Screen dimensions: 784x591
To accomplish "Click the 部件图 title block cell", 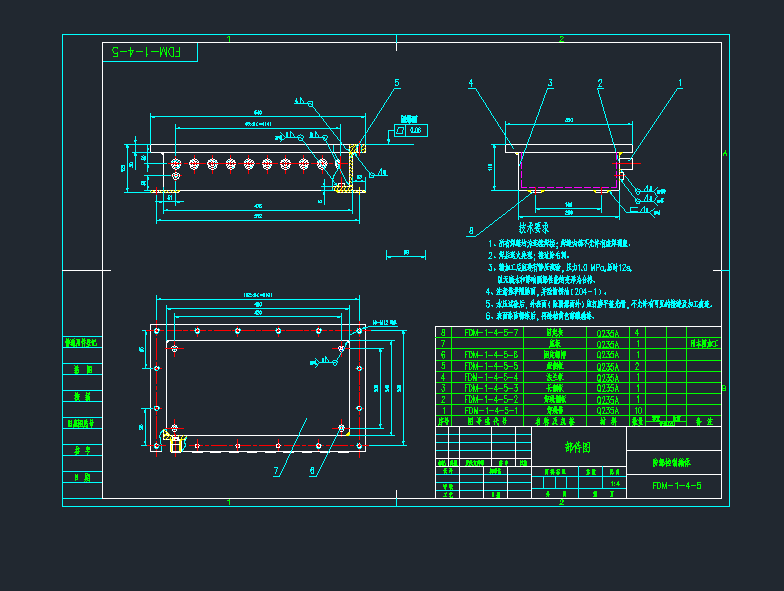I will click(x=577, y=448).
